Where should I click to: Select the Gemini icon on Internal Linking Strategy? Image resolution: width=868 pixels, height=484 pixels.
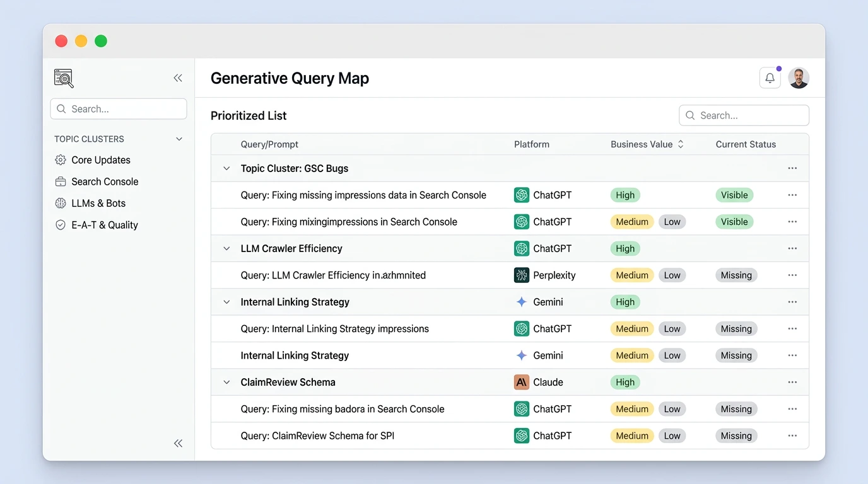tap(522, 302)
